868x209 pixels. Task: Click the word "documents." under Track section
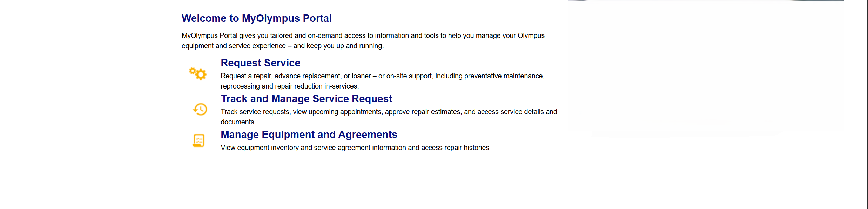238,122
